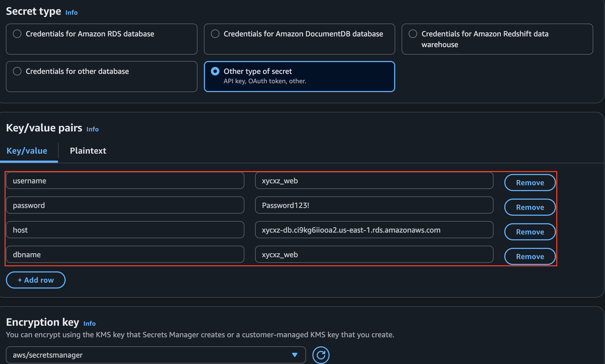Select Other type of secret option
The width and height of the screenshot is (605, 364).
(x=215, y=71)
